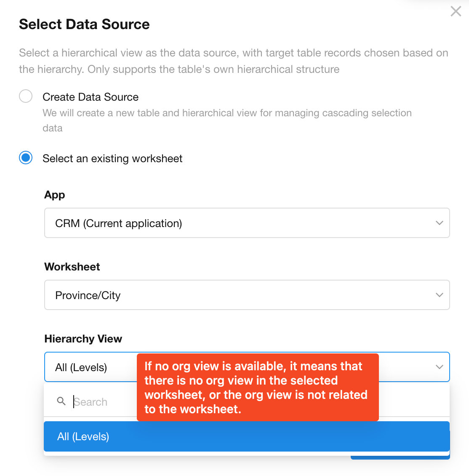Click the magnifier icon in the search box

(x=61, y=401)
